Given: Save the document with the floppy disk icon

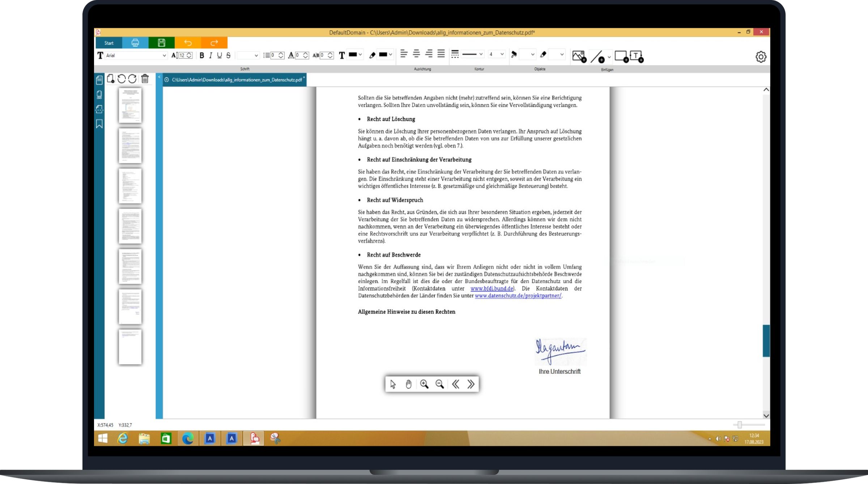Looking at the screenshot, I should [x=161, y=43].
